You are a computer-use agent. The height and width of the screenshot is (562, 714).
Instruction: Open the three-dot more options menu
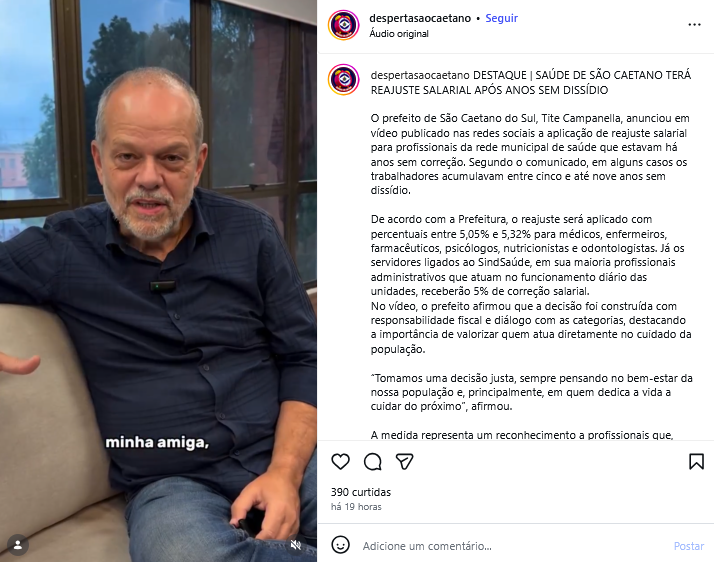(x=694, y=25)
